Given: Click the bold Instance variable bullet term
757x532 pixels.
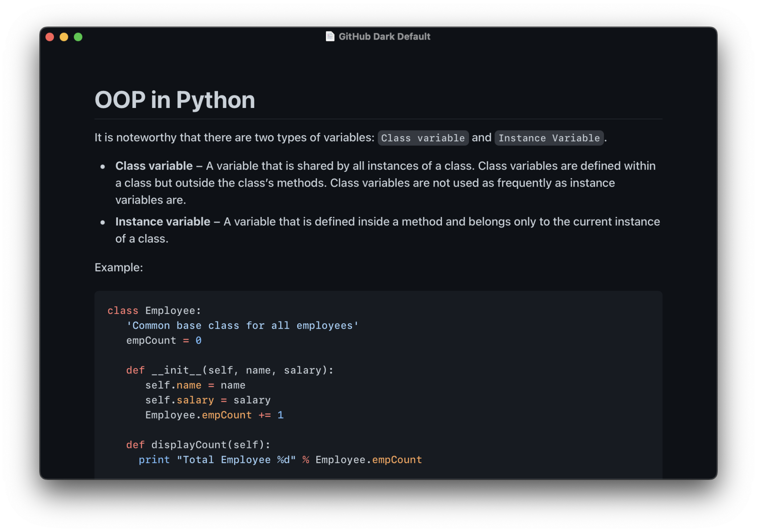Looking at the screenshot, I should 163,221.
